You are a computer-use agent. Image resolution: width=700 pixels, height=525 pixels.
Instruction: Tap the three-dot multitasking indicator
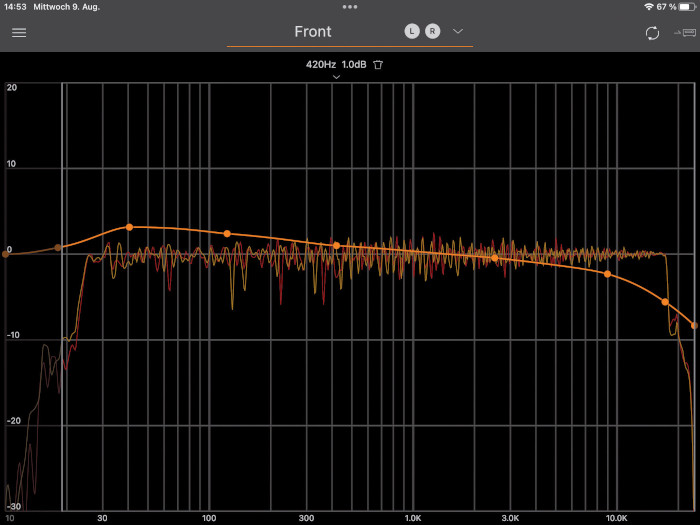coord(349,6)
